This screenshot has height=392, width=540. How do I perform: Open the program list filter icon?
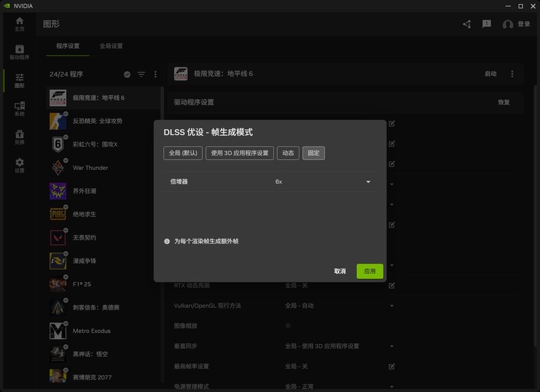click(x=141, y=74)
